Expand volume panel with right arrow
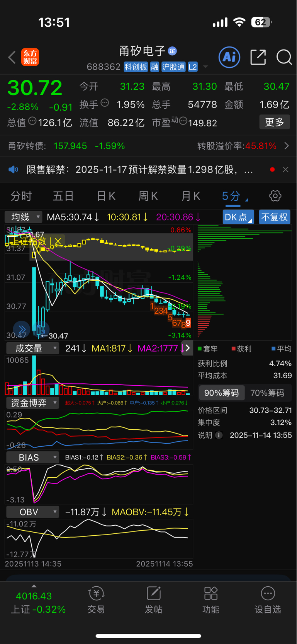Viewport: 297px width, 644px height. click(x=187, y=348)
